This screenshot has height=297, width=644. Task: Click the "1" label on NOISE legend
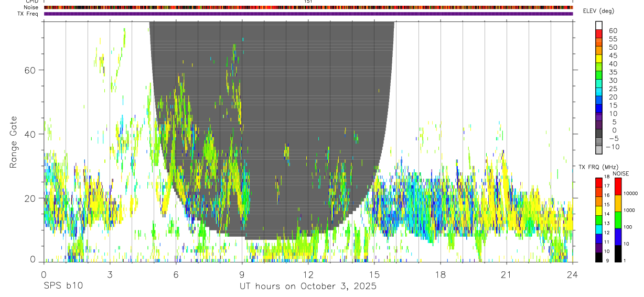click(x=626, y=260)
